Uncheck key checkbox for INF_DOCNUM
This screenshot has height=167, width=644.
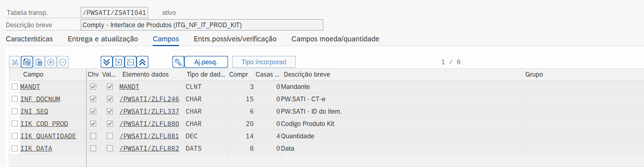[93, 99]
